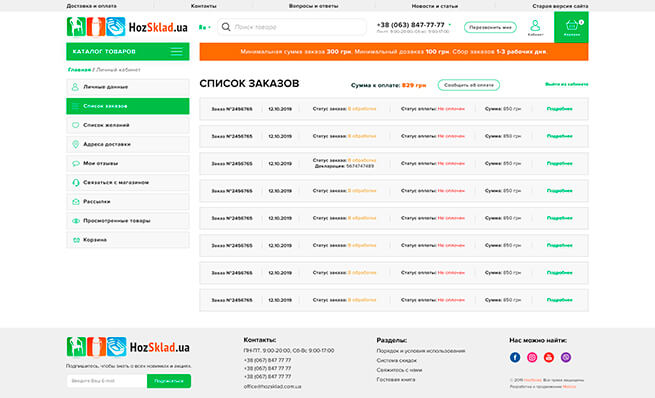Click the headset icon beside Связаться с магазином

76,183
